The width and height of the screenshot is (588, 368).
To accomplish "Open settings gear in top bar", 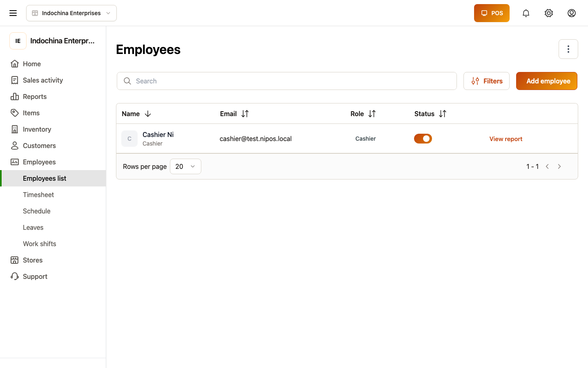I will [x=549, y=13].
